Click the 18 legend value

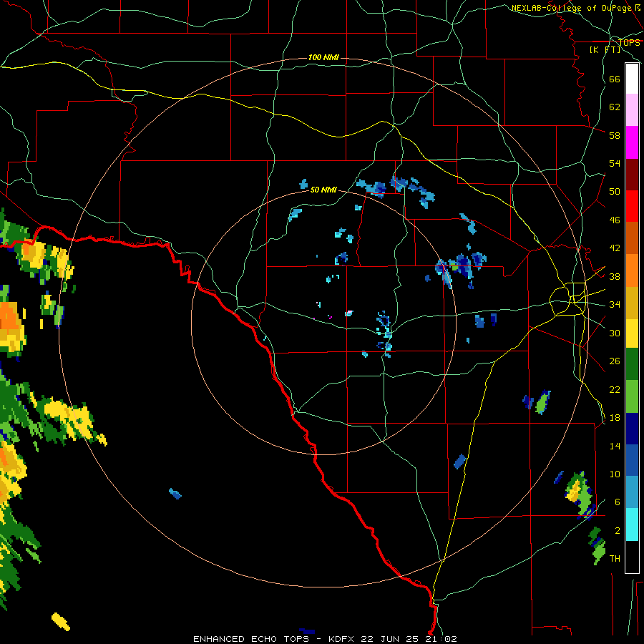coord(615,418)
